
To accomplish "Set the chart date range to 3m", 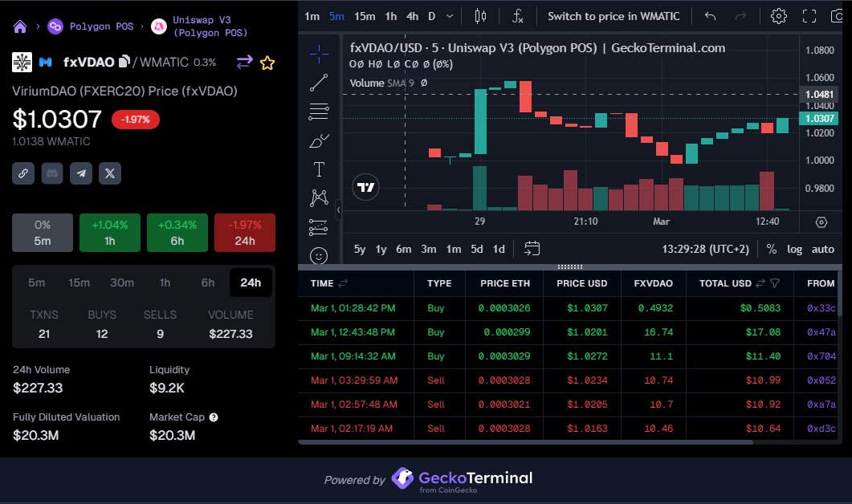I will [x=429, y=250].
